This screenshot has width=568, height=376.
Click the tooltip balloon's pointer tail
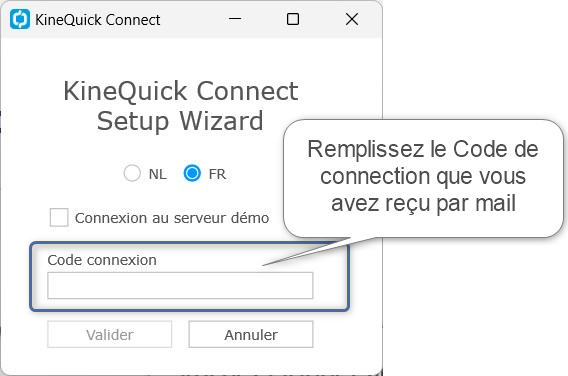[313, 250]
